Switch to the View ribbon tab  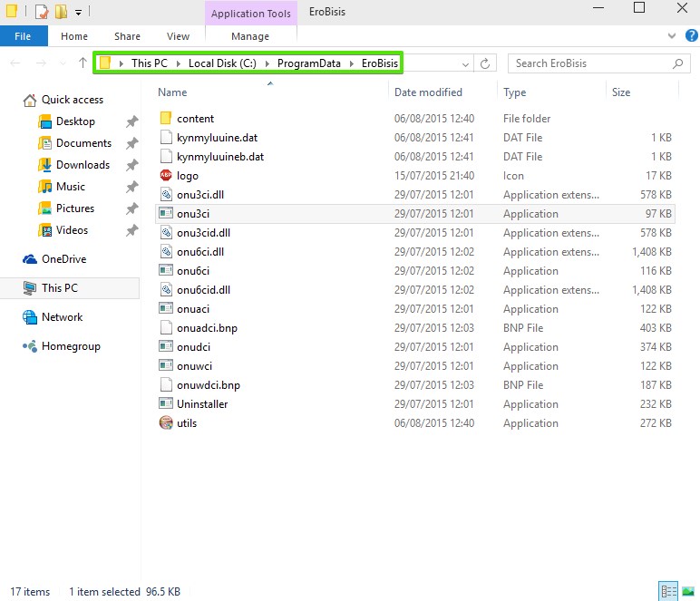tap(178, 36)
